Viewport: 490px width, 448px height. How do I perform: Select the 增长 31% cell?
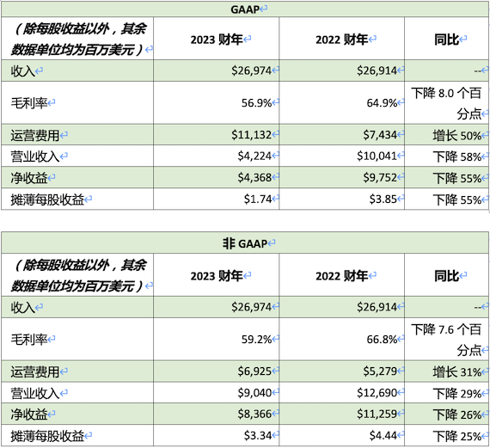[446, 371]
